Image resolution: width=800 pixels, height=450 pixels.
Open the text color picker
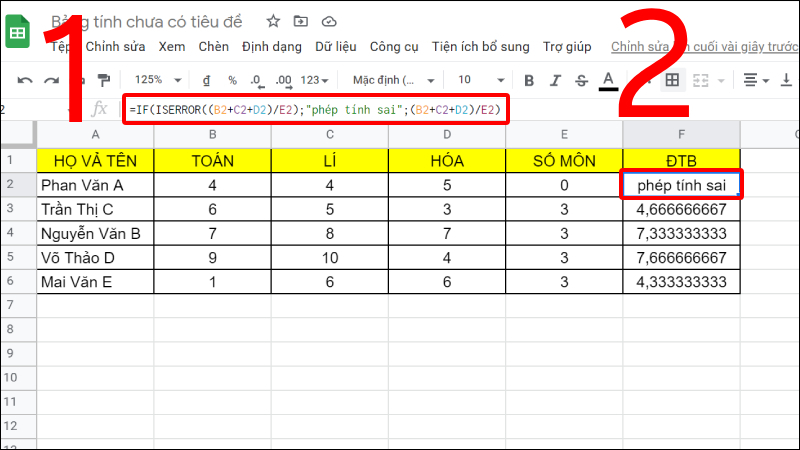608,80
